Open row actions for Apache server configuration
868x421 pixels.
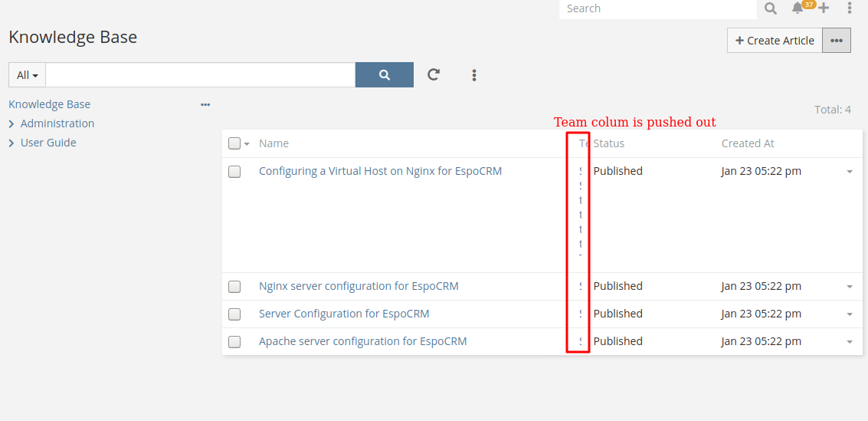pos(850,342)
